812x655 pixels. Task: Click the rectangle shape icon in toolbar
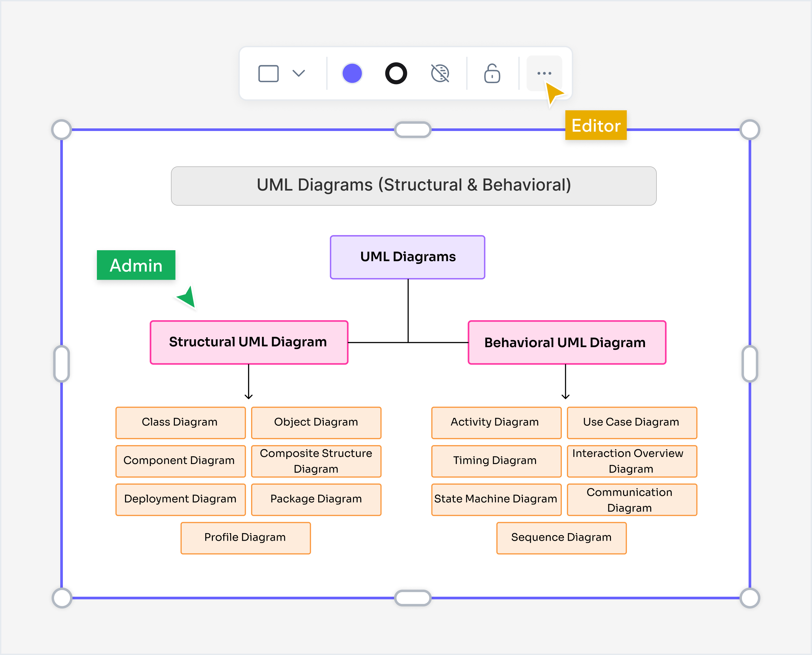tap(268, 74)
